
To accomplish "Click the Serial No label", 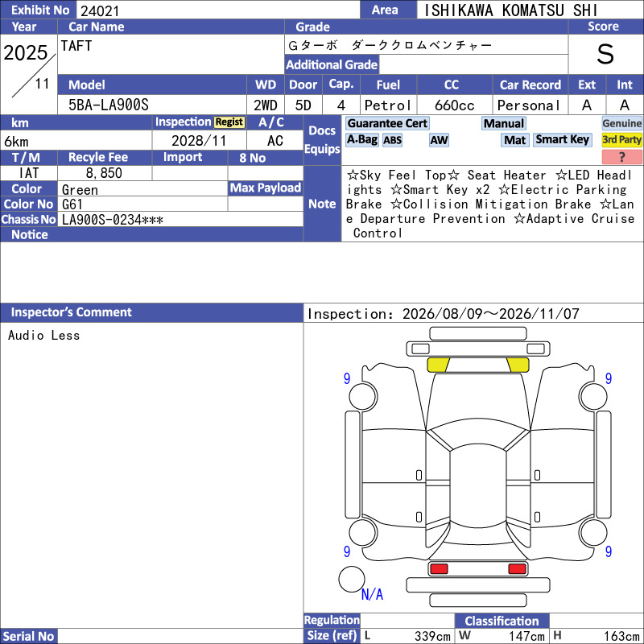I will (x=28, y=636).
